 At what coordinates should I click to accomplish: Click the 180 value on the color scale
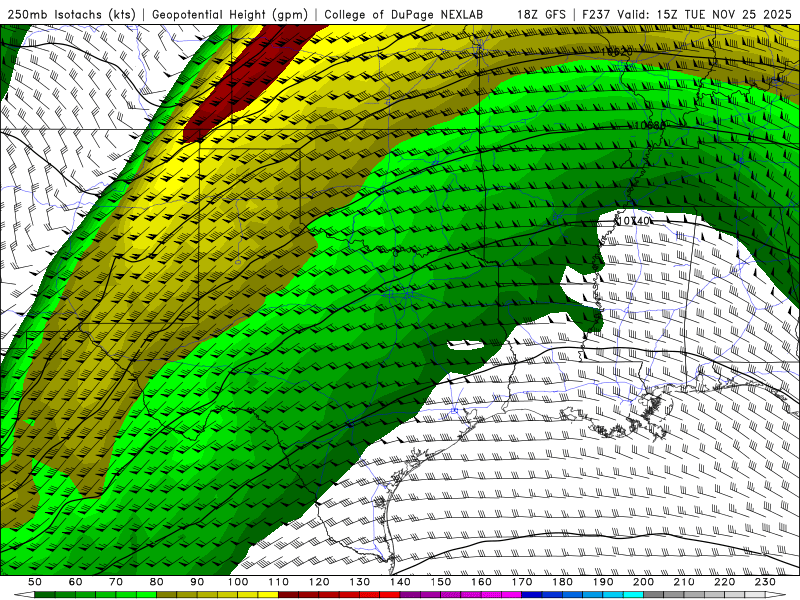point(562,582)
